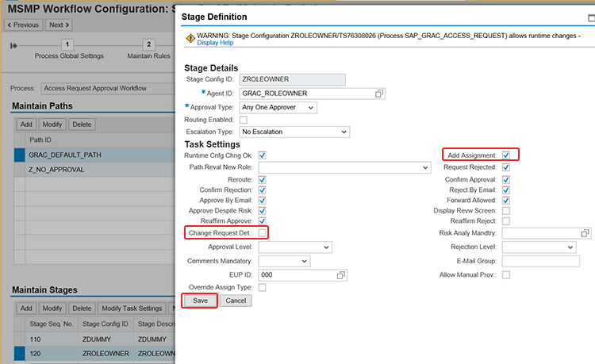This screenshot has width=595, height=364.
Task: Click wizard step 2 Maintain Rules
Action: tap(148, 46)
